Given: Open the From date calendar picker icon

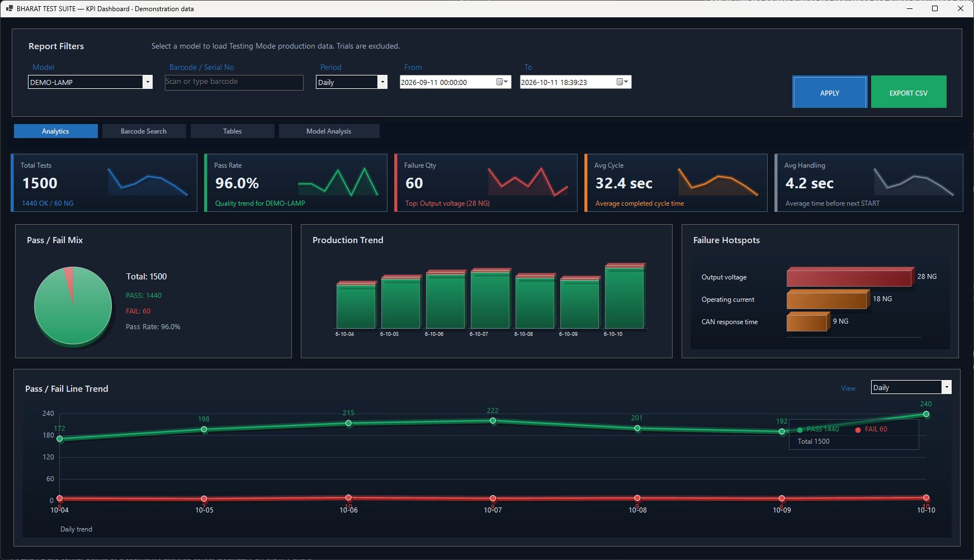Looking at the screenshot, I should pos(502,82).
